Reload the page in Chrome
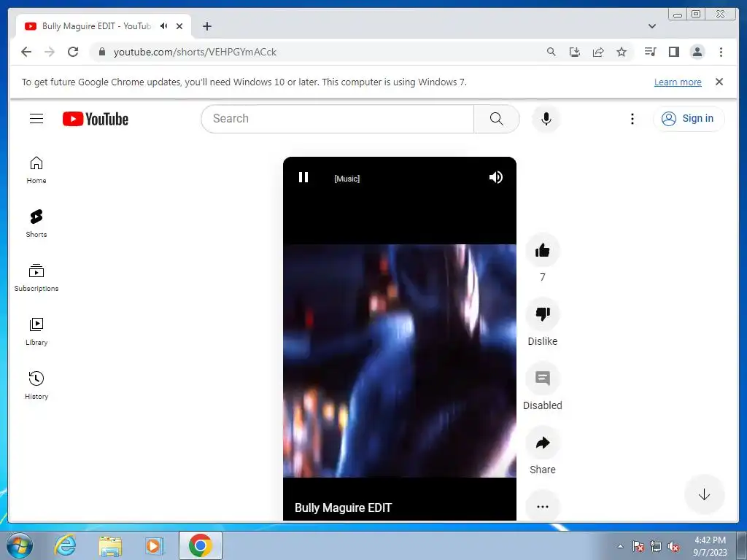This screenshot has width=747, height=560. [x=73, y=52]
